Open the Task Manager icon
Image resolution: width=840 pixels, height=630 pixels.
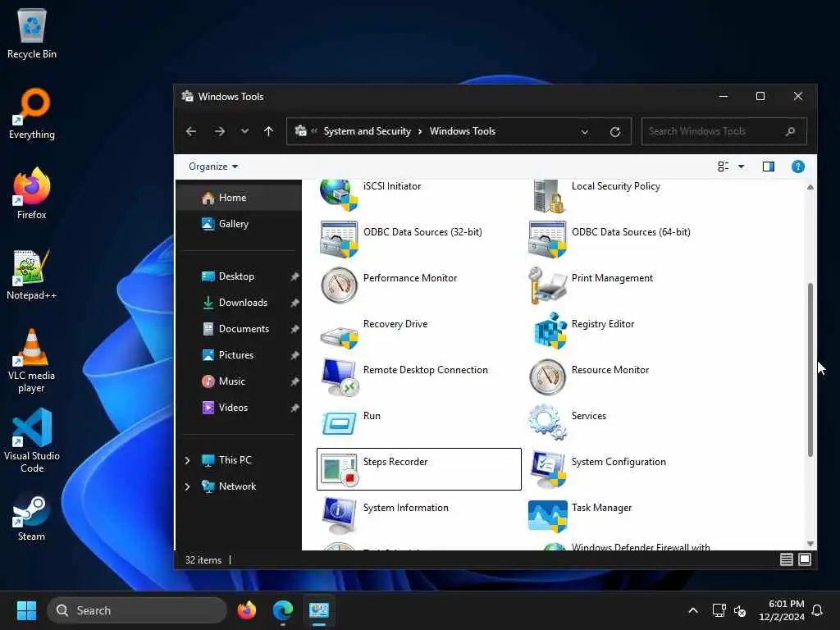547,517
